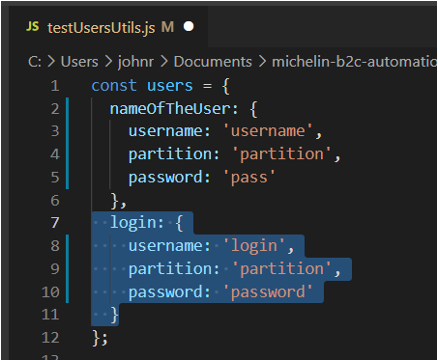The image size is (438, 360).
Task: Click the 'password' string on line 10
Action: [x=268, y=292]
